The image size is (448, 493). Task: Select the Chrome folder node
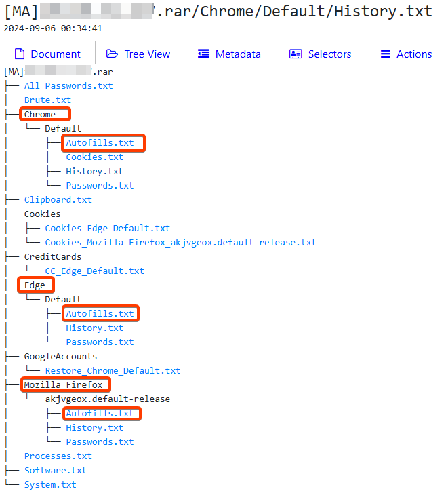[x=40, y=115]
